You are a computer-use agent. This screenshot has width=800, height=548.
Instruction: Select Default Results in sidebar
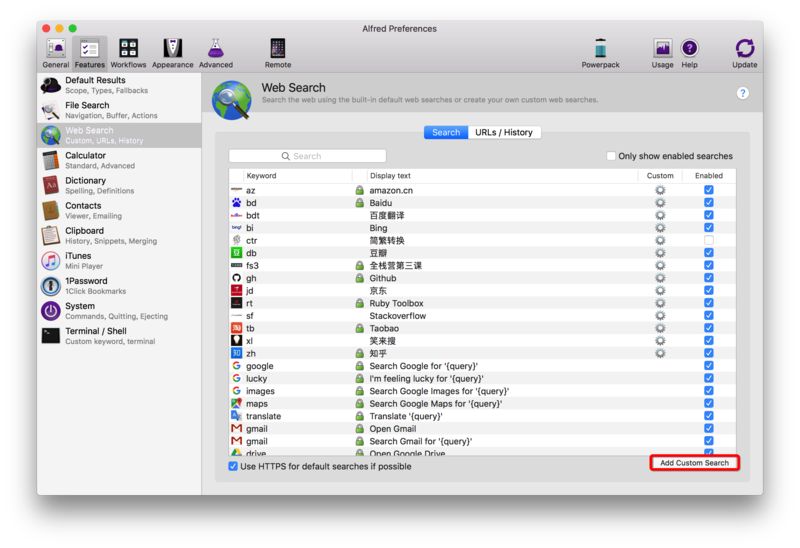tap(119, 85)
